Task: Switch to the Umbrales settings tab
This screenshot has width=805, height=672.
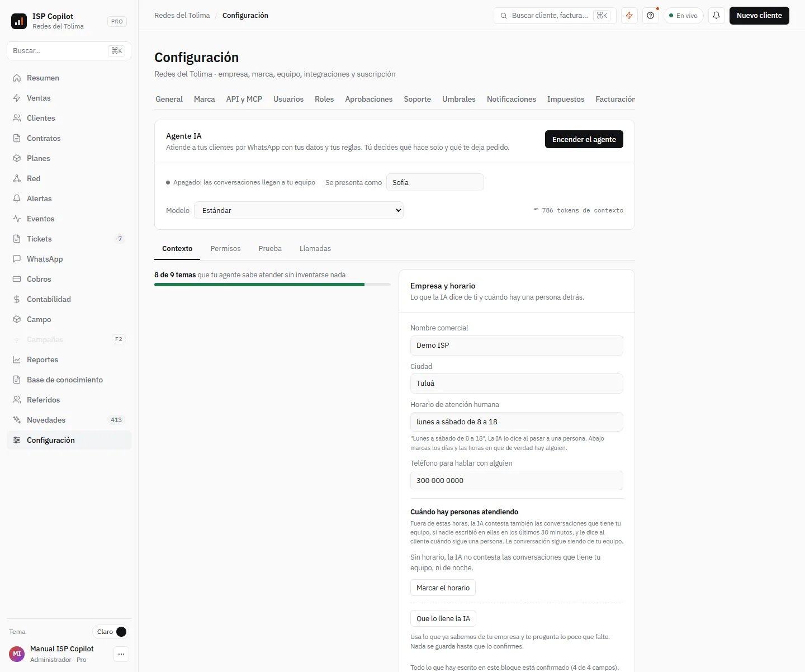Action: 459,99
